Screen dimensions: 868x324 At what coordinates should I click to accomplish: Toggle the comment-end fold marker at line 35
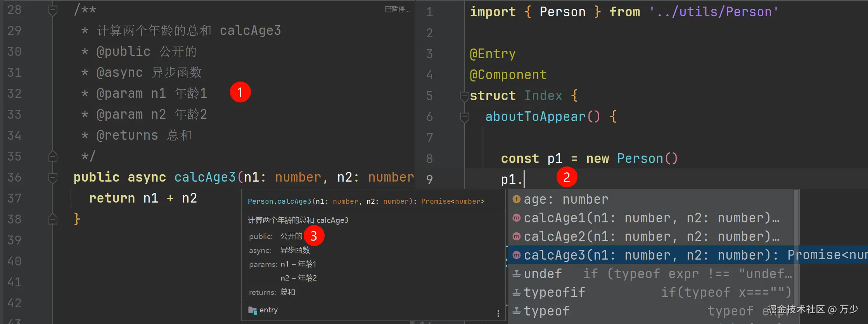tap(53, 156)
